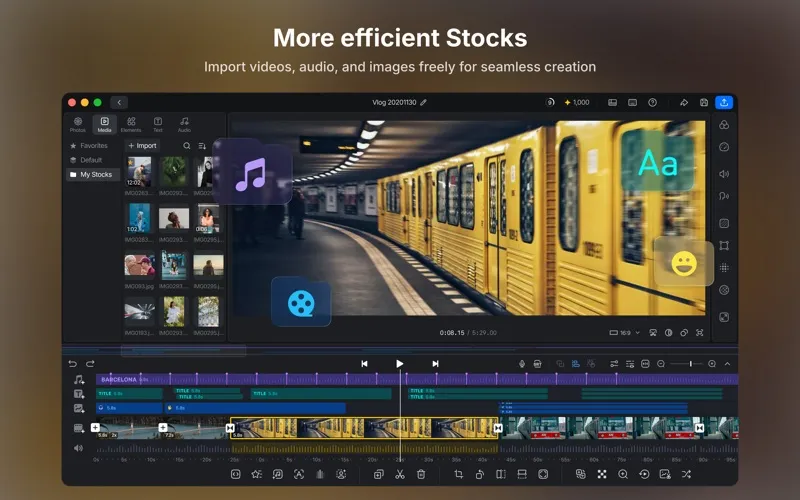Click the shuffle icon in bottom toolbar
The width and height of the screenshot is (800, 500).
[686, 474]
